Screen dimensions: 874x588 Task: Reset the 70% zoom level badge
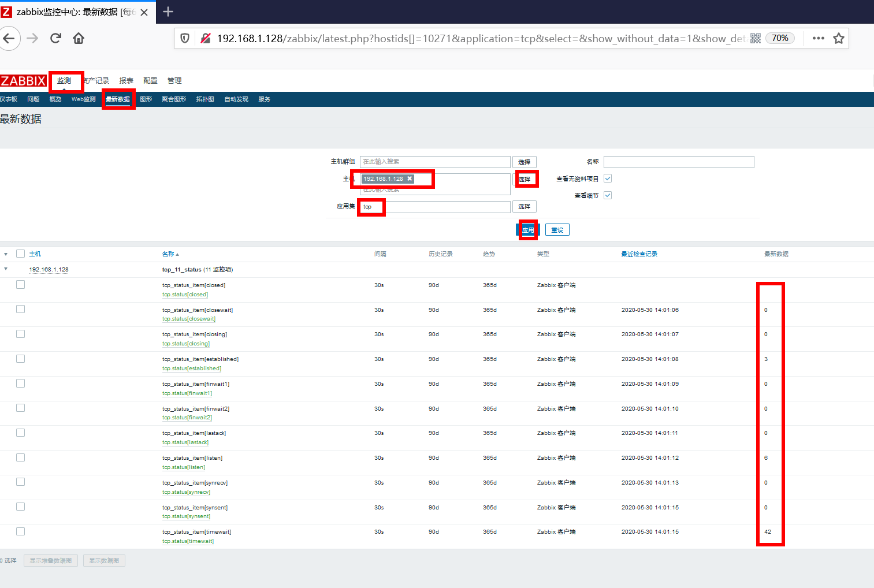[x=780, y=38]
